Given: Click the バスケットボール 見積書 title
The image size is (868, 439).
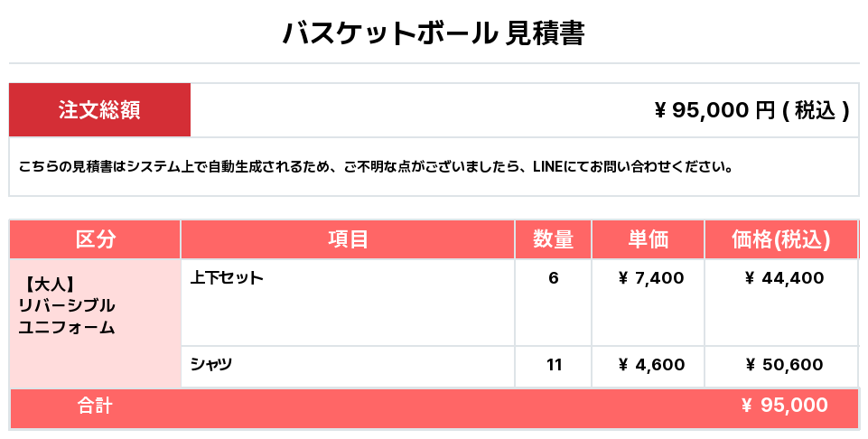Looking at the screenshot, I should tap(434, 33).
